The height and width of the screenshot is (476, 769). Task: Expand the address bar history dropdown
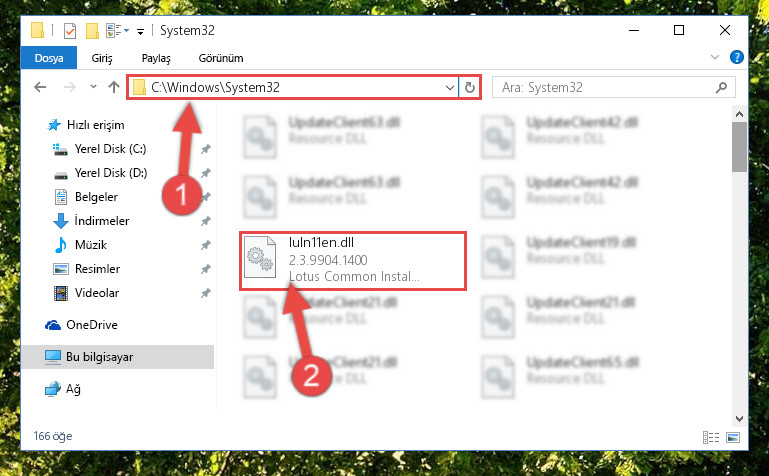point(449,88)
